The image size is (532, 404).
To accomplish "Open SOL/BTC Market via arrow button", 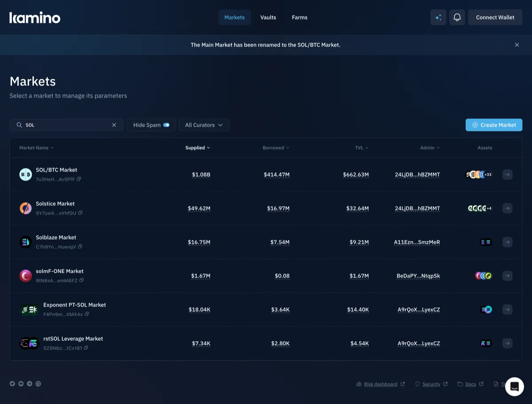I will pyautogui.click(x=507, y=175).
